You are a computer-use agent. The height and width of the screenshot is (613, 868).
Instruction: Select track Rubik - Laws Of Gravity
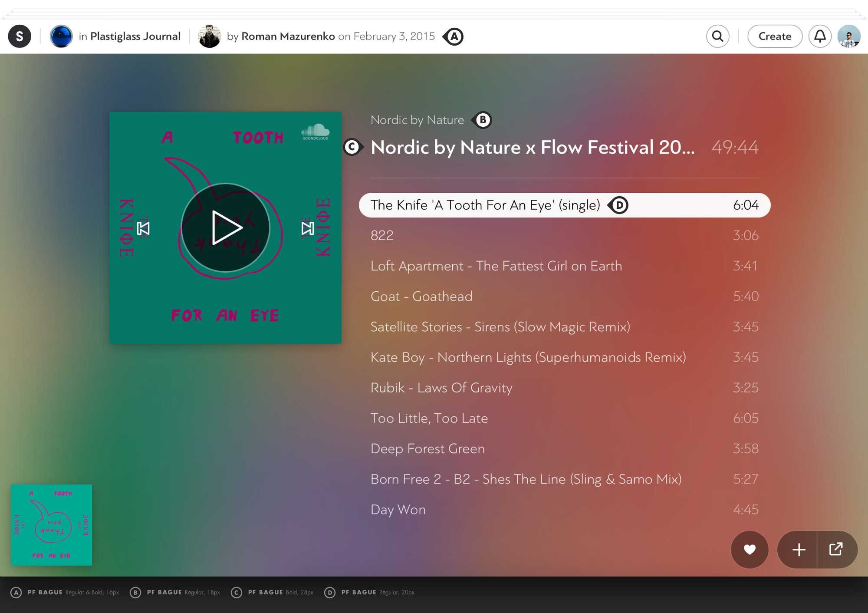(441, 387)
